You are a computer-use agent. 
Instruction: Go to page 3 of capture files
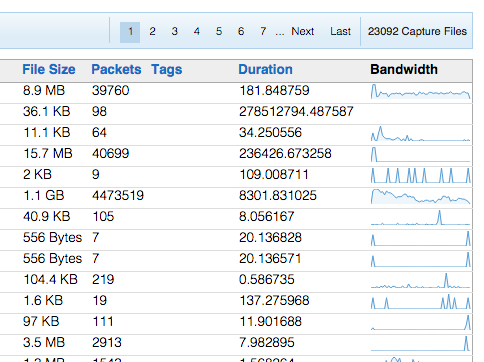[174, 32]
